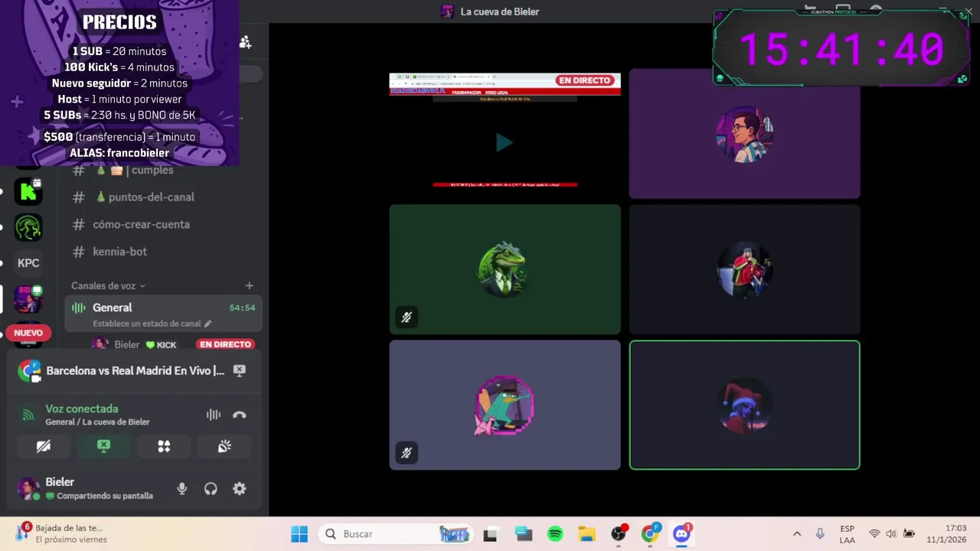Open Voz conectada channel link
This screenshot has height=551, width=980.
click(97, 422)
